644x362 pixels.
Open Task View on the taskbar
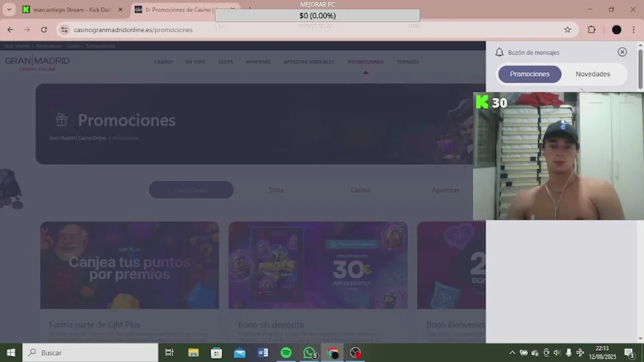click(x=170, y=353)
